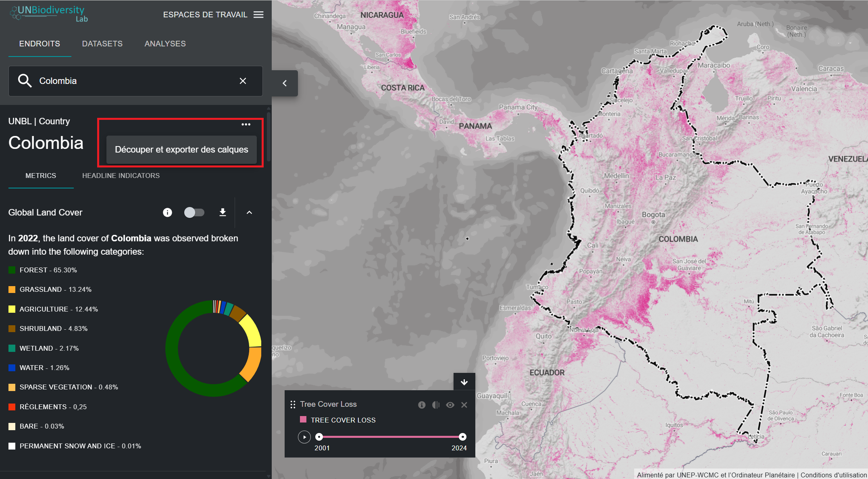
Task: Open Tree Cover Loss layer info
Action: click(422, 405)
